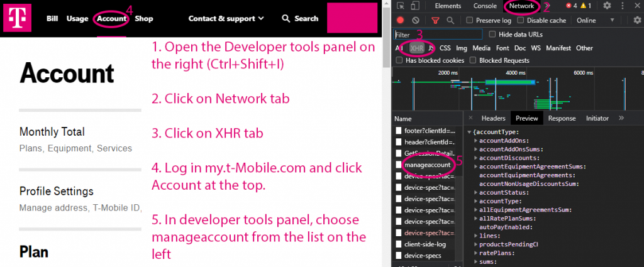Click the network Filter text field
Image resolution: width=644 pixels, height=267 pixels.
438,35
